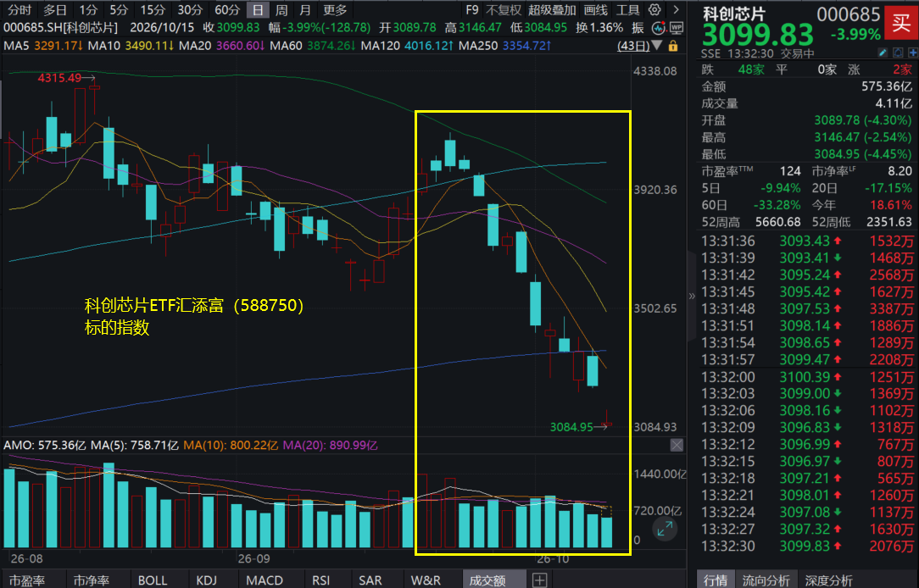Image resolution: width=919 pixels, height=588 pixels.
Task: Switch to the 多日 multi-day view
Action: point(55,10)
